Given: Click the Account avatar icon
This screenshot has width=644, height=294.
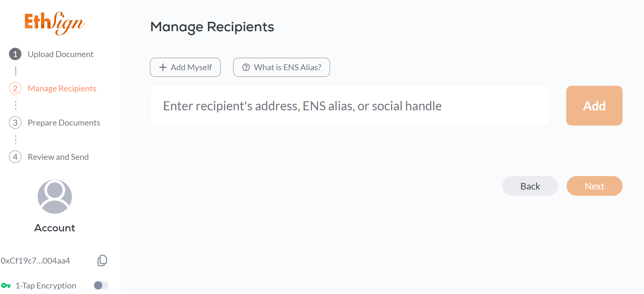Looking at the screenshot, I should coord(55,196).
